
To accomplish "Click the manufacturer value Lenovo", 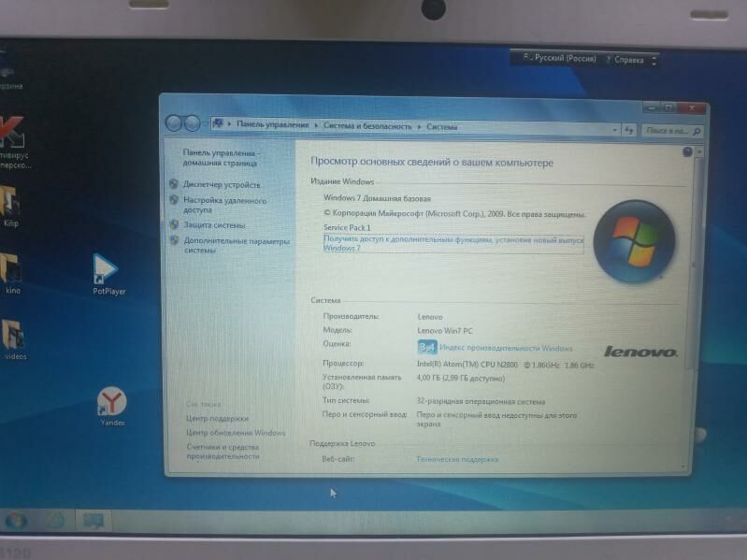I will pos(430,317).
